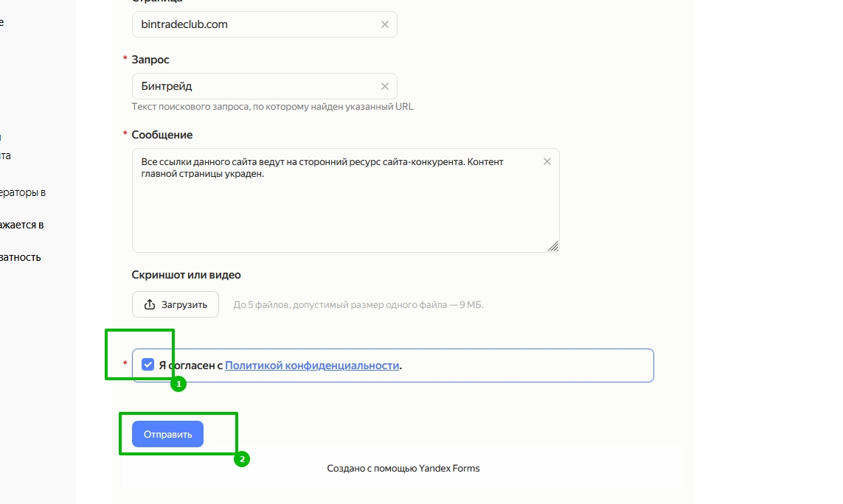Click the upload arrow icon on Загрузить

click(x=150, y=304)
